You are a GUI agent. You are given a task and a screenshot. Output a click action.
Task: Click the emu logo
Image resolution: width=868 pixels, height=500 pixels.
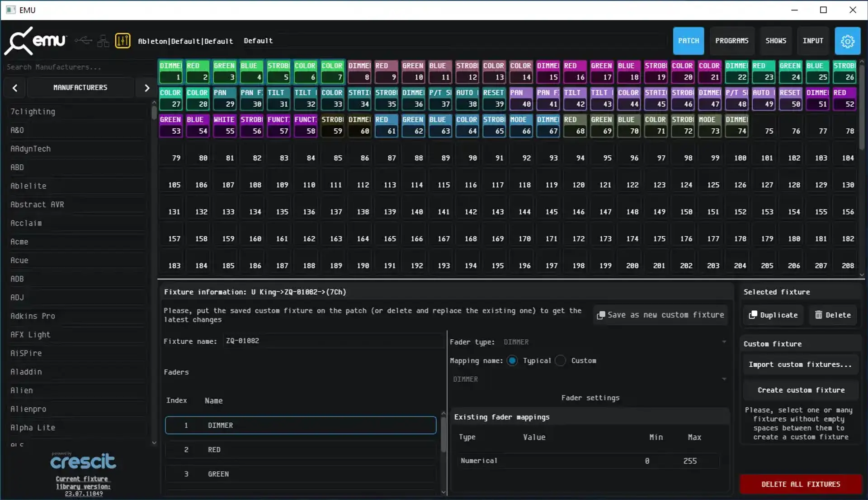click(36, 41)
